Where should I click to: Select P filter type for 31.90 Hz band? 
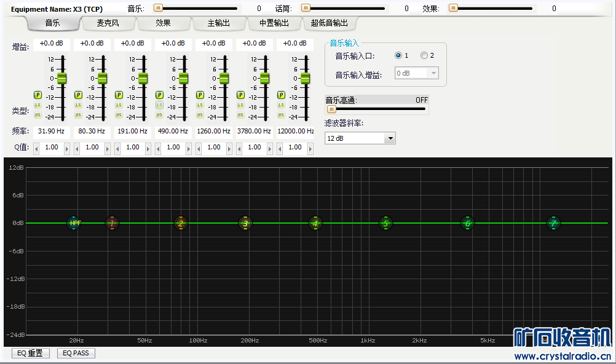tap(38, 95)
